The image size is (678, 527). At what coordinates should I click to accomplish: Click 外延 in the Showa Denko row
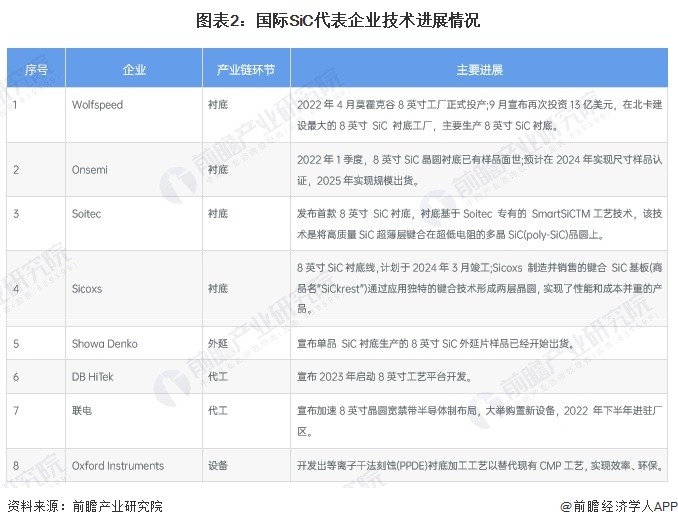pyautogui.click(x=218, y=344)
